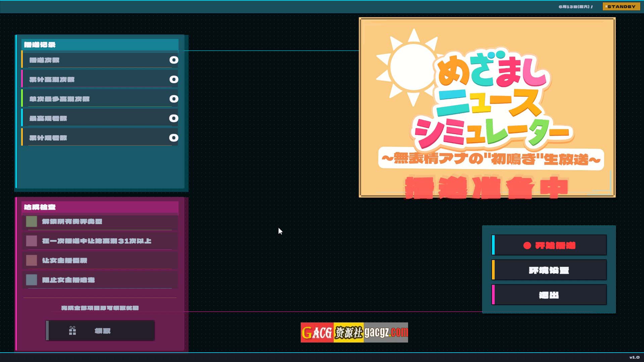The height and width of the screenshot is (362, 644).
Task: Click the 累计高潮次数 value 0
Action: pyautogui.click(x=174, y=80)
